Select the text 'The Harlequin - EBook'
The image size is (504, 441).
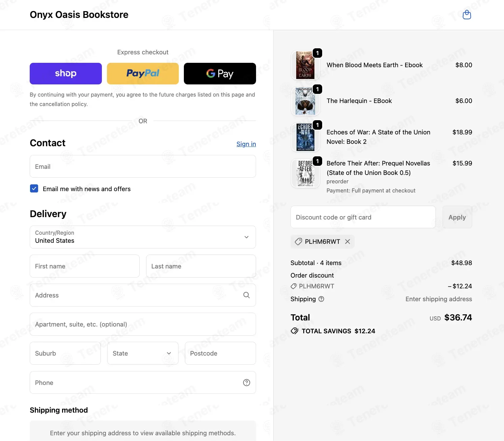tap(359, 101)
